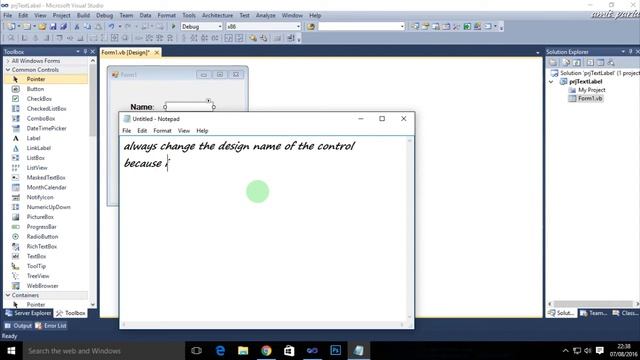
Task: Select the WebBrowser toolbox control
Action: [x=42, y=286]
